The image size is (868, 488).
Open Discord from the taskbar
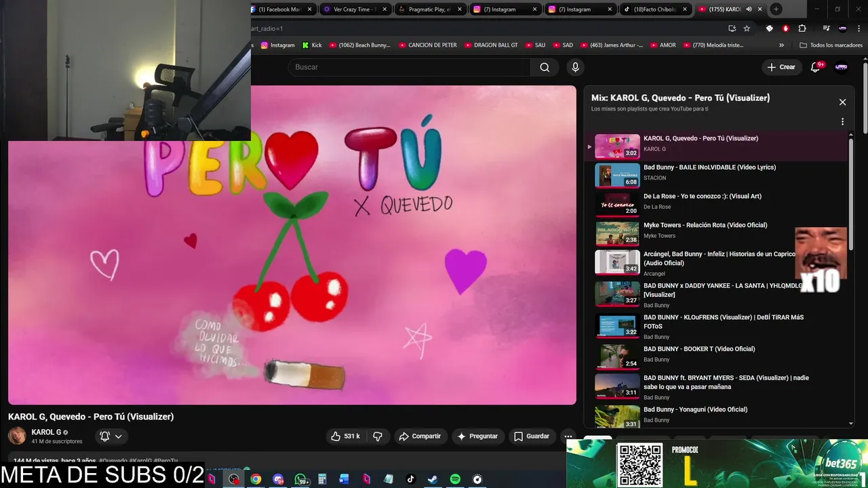click(x=278, y=479)
